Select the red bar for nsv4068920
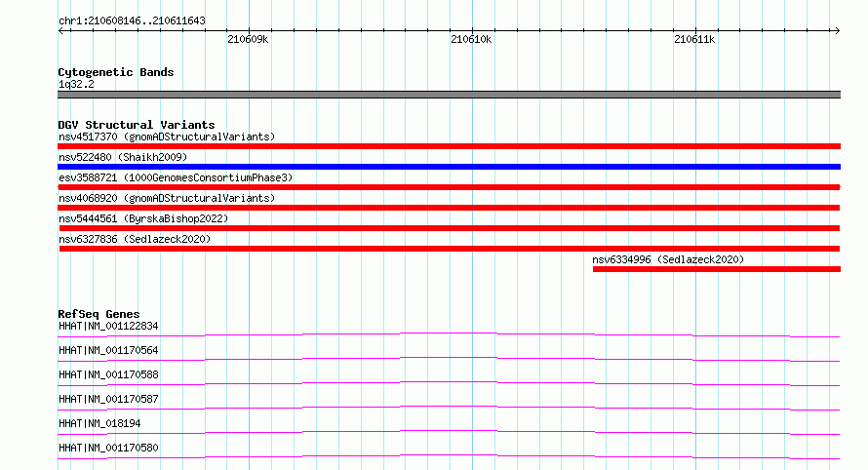 coord(449,208)
